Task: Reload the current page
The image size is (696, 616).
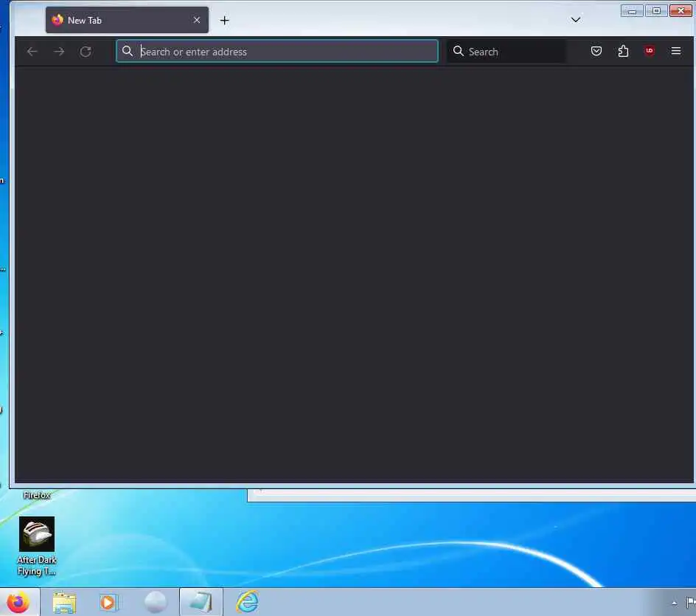Action: [x=86, y=52]
